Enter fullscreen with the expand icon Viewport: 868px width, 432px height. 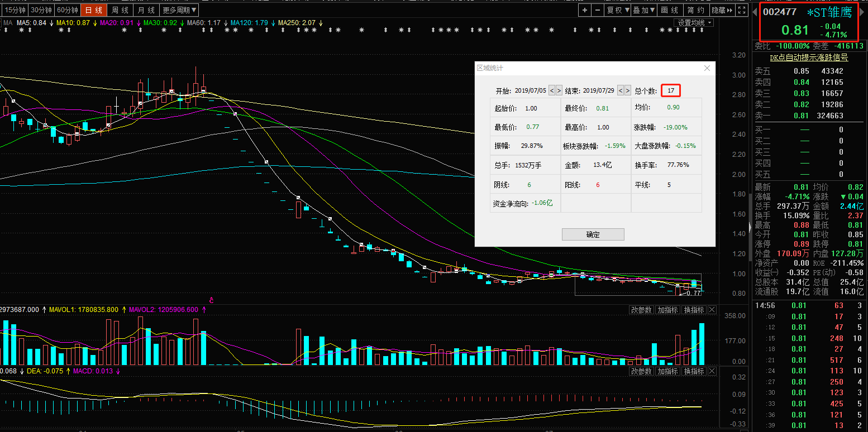tap(742, 10)
